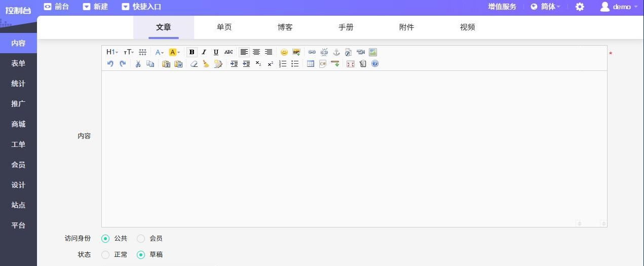Select the 公共 access radio button
This screenshot has height=266, width=644.
tap(105, 239)
